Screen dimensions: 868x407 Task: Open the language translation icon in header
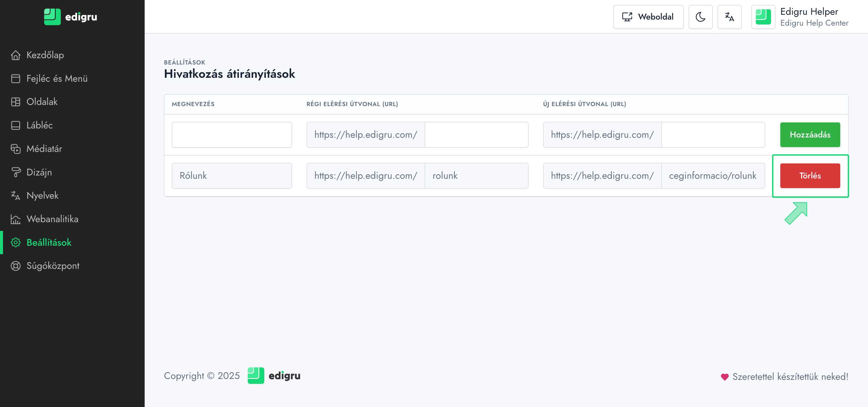pyautogui.click(x=729, y=17)
